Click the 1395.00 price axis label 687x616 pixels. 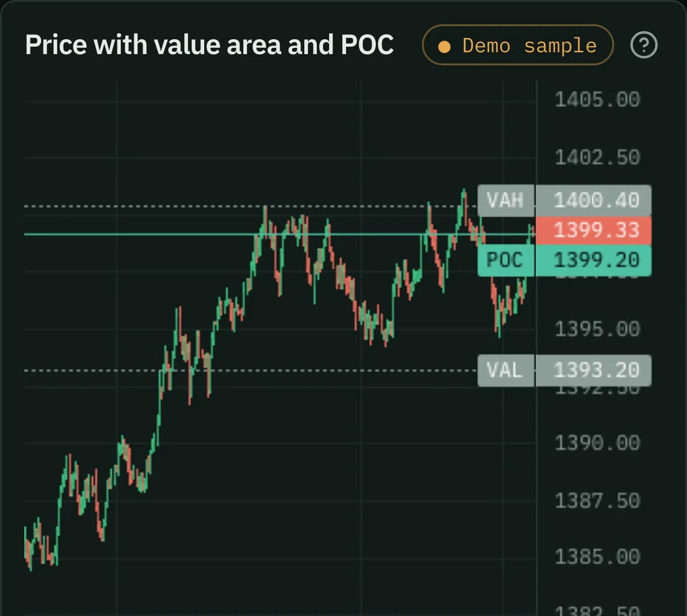coord(597,330)
